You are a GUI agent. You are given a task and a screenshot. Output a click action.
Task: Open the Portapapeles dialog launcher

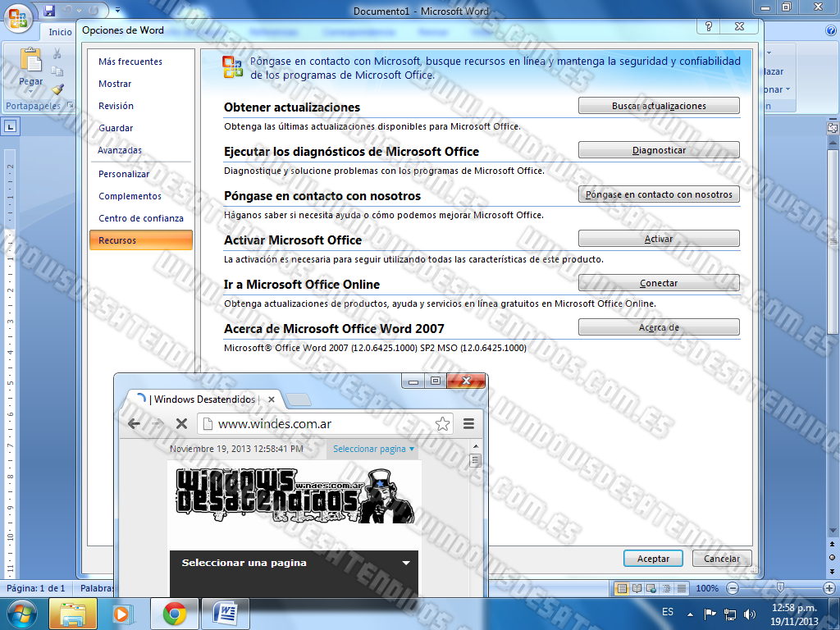click(x=70, y=106)
